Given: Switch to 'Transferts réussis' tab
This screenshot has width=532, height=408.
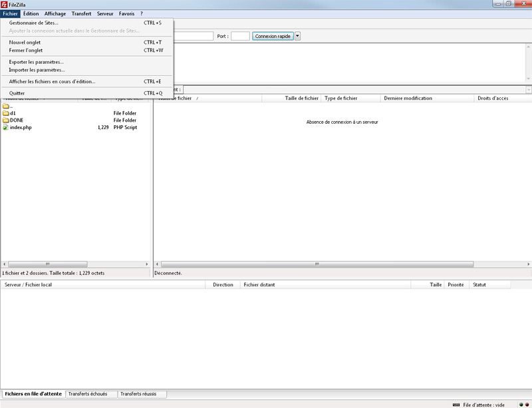Looking at the screenshot, I should pos(142,394).
